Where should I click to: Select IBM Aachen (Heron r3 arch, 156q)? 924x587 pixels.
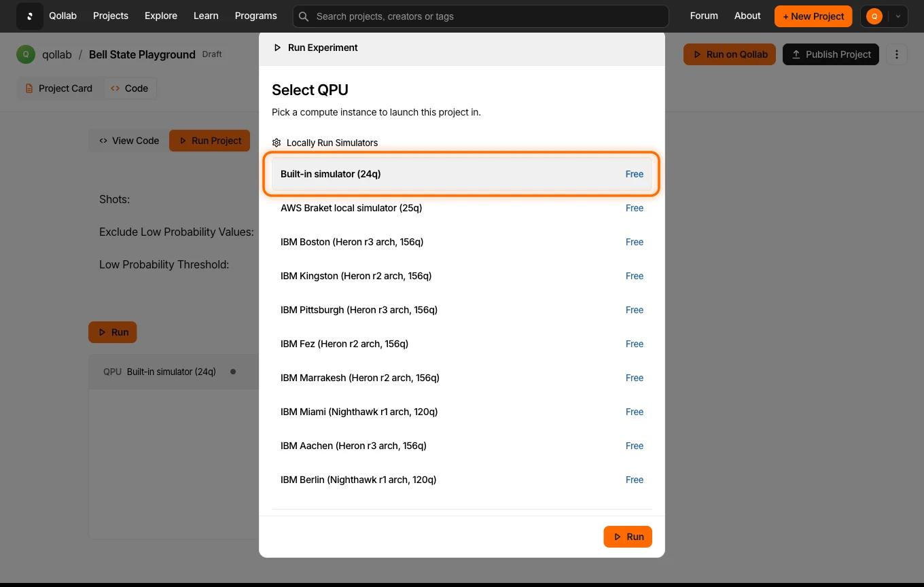(x=462, y=446)
